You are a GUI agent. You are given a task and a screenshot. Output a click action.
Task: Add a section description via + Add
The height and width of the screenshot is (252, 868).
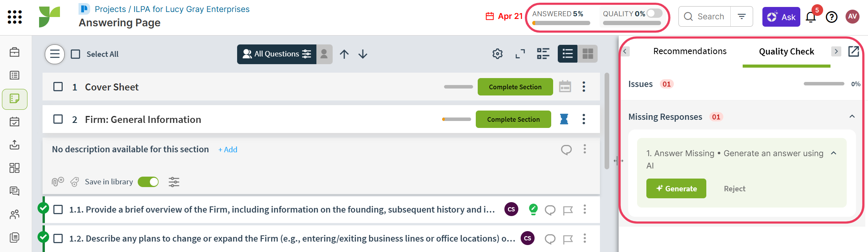pos(228,150)
